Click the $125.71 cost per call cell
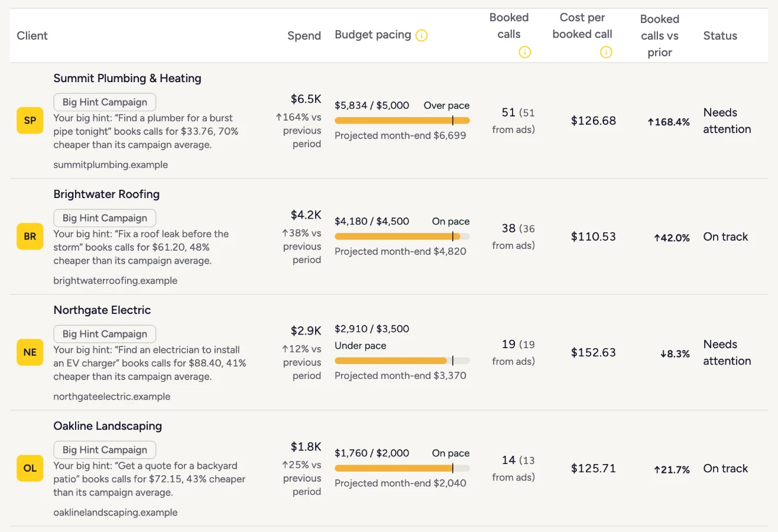778x532 pixels. point(594,469)
